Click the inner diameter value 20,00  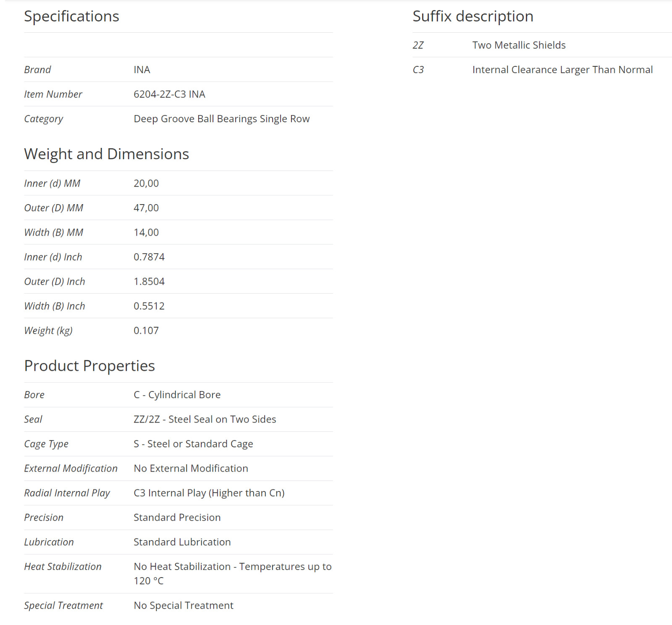(146, 184)
